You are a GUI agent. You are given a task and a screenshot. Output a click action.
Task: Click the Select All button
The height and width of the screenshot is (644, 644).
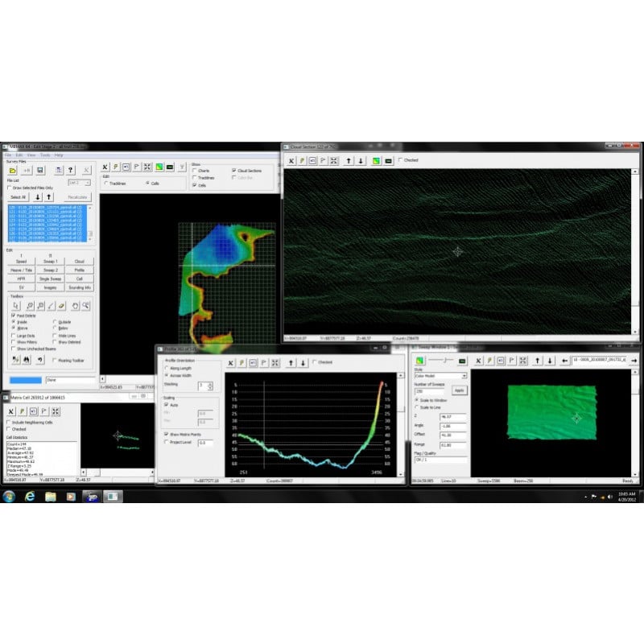[x=17, y=196]
